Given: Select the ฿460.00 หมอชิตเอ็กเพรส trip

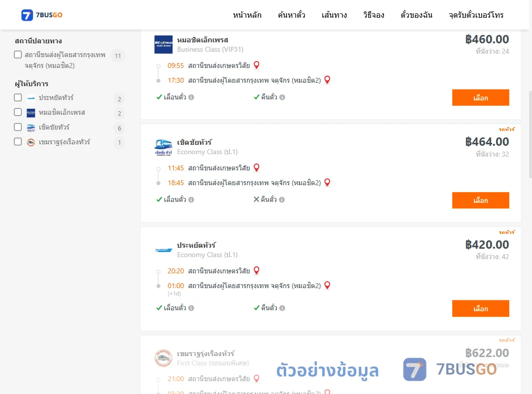Looking at the screenshot, I should [480, 98].
